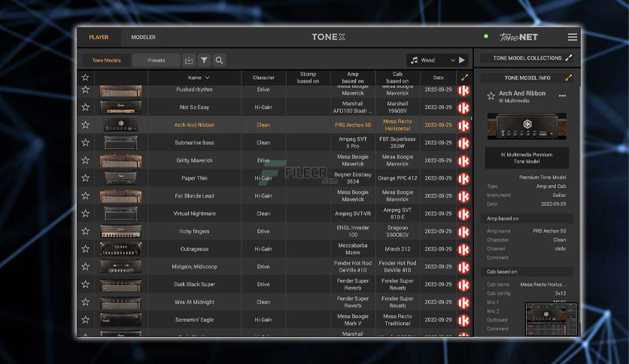Viewport: 629px width, 364px height.
Task: Play the Wood audio demo
Action: (x=462, y=60)
